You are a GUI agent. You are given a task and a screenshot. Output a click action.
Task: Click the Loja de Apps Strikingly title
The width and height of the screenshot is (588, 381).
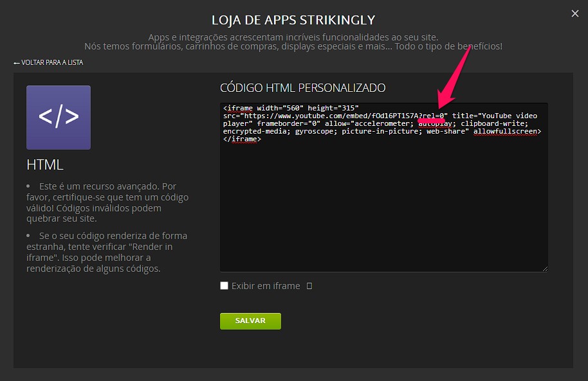(293, 20)
